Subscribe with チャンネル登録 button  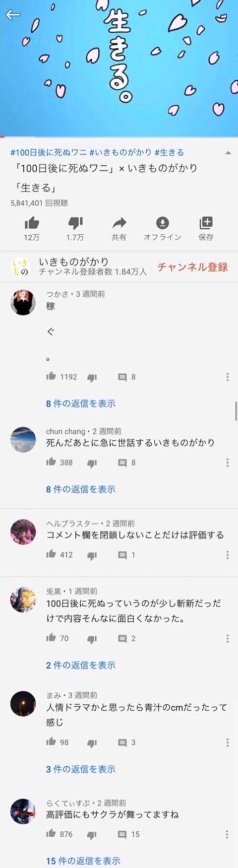click(x=192, y=267)
